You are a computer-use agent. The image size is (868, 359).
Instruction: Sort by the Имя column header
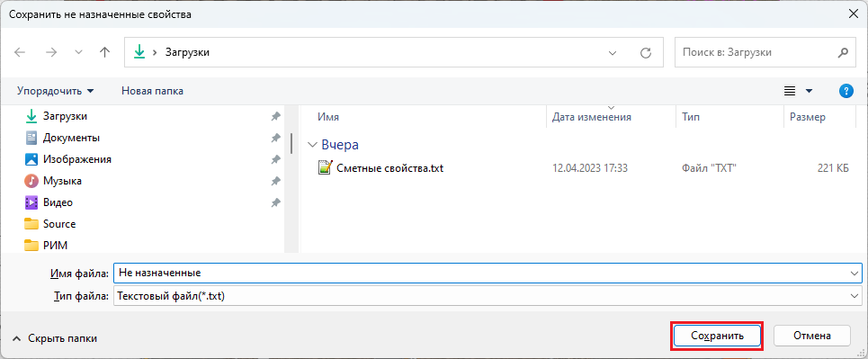tap(328, 118)
